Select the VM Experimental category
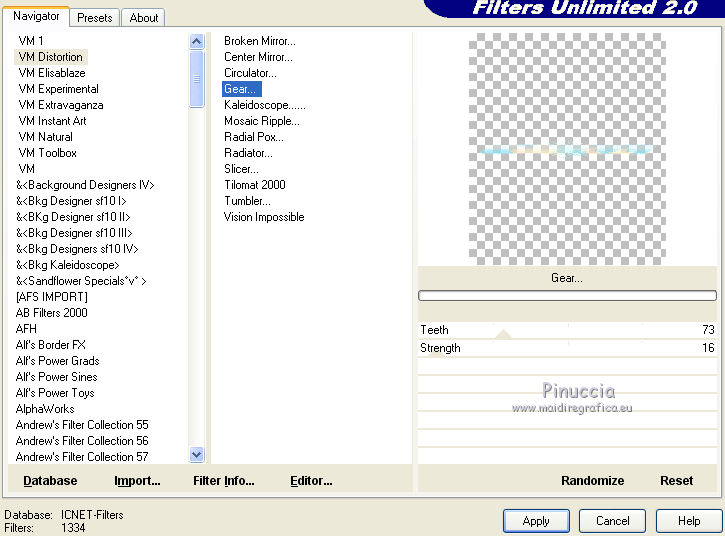 pyautogui.click(x=58, y=89)
